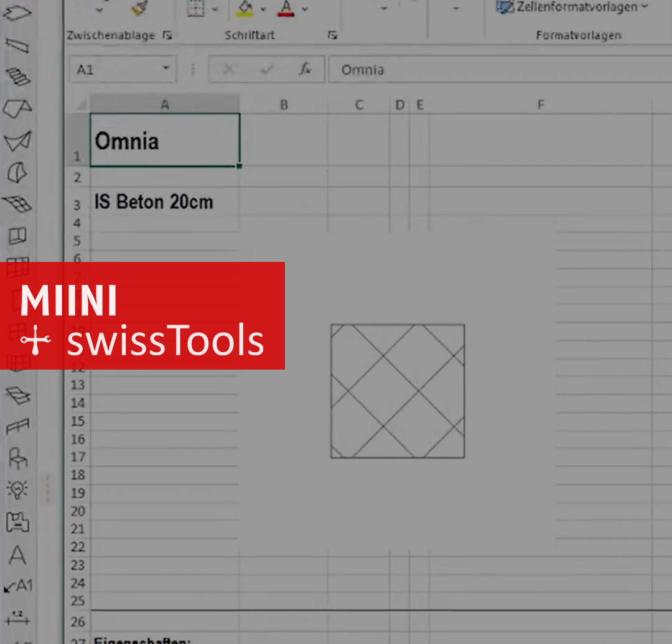Click the red font color icon
Viewport: 672px width, 644px height.
(286, 8)
